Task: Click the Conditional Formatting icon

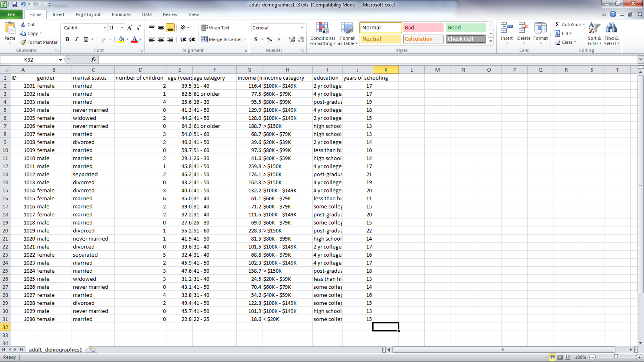Action: [322, 28]
